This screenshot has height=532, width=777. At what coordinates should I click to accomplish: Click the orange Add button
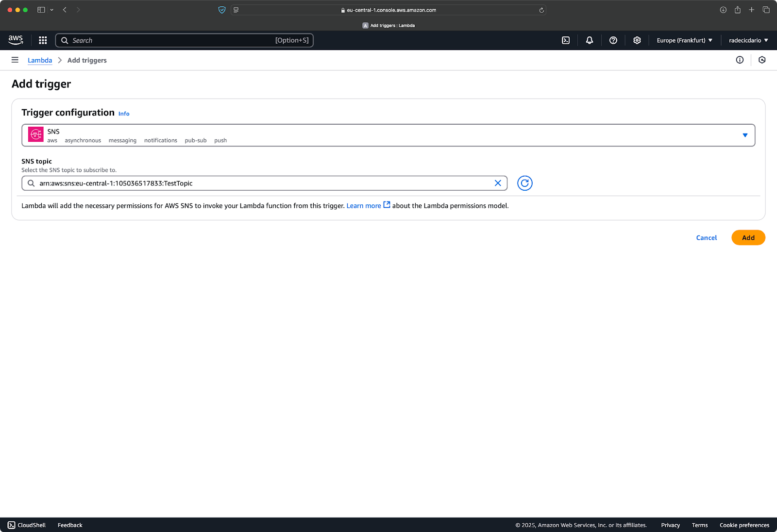click(x=748, y=238)
